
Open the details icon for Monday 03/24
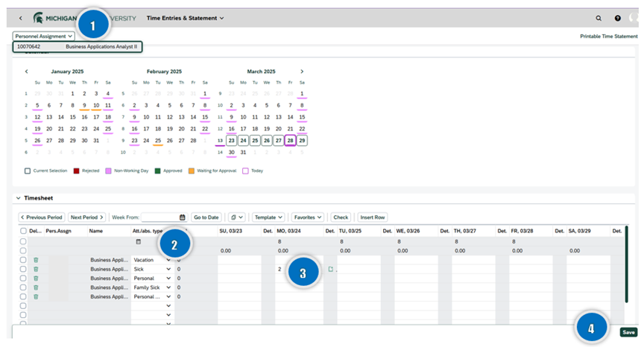(329, 269)
